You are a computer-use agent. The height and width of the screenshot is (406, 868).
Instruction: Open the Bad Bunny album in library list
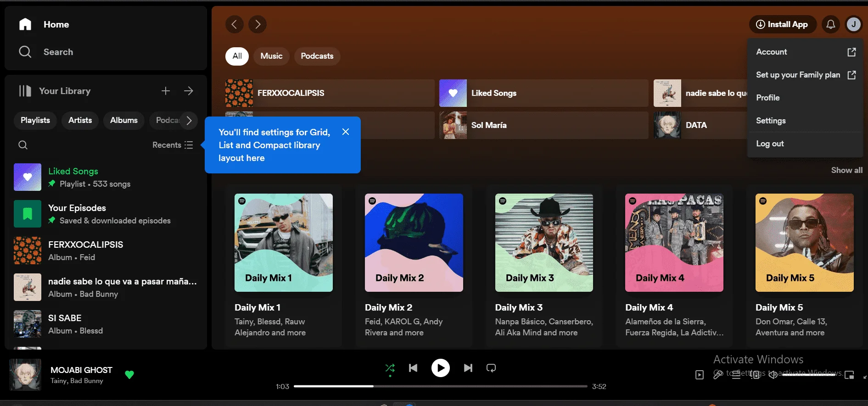(106, 287)
